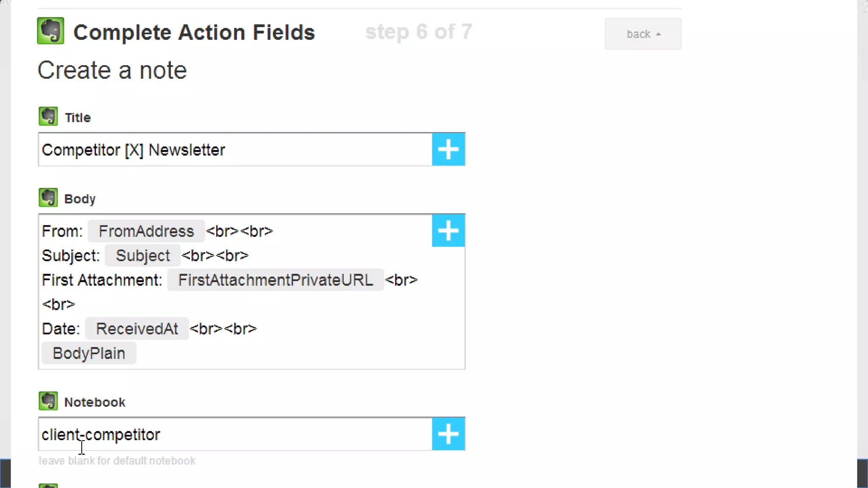Select the BodyPlain ingredient pill
868x488 pixels.
89,353
